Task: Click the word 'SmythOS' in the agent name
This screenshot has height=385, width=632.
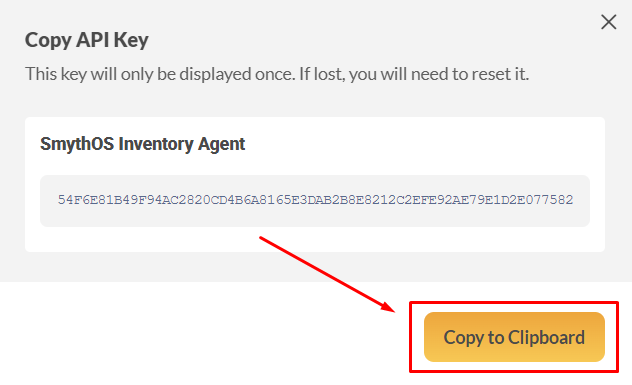Action: [77, 144]
